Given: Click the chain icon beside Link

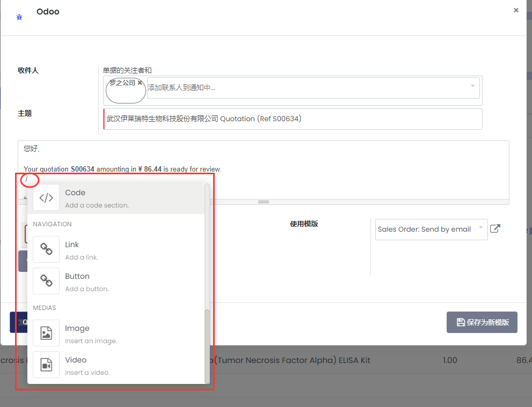Looking at the screenshot, I should coord(46,250).
